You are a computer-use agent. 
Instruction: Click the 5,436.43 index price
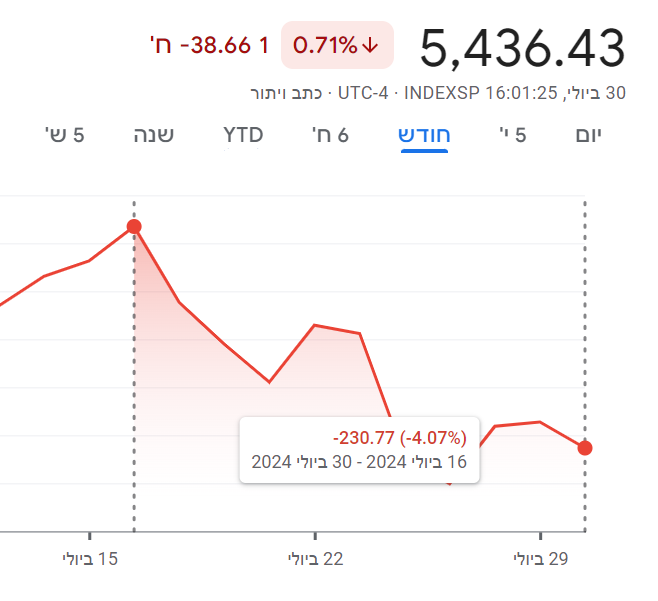(521, 48)
